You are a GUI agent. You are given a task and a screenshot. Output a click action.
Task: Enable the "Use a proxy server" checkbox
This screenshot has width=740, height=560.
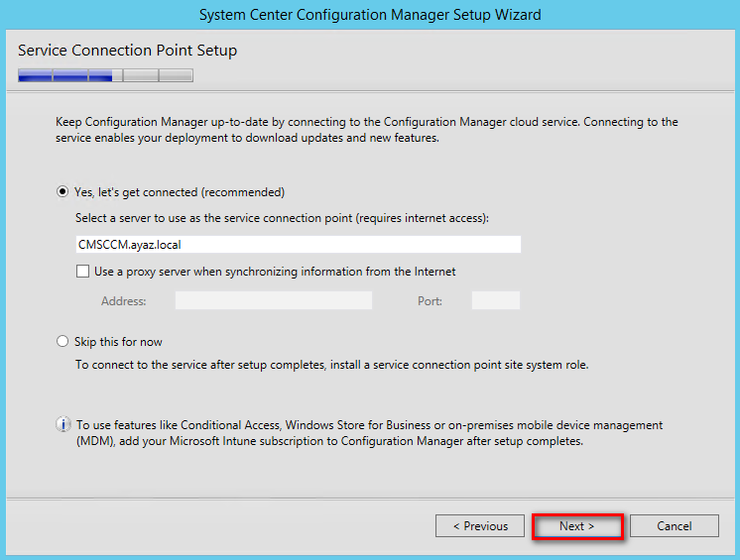(x=83, y=272)
